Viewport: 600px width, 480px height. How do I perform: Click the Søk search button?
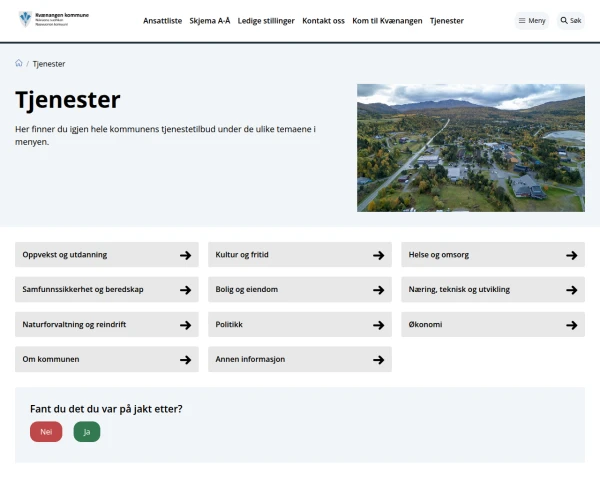[x=571, y=21]
